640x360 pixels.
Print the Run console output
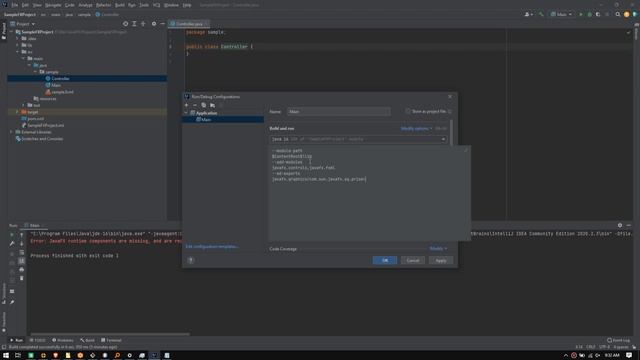(22, 269)
